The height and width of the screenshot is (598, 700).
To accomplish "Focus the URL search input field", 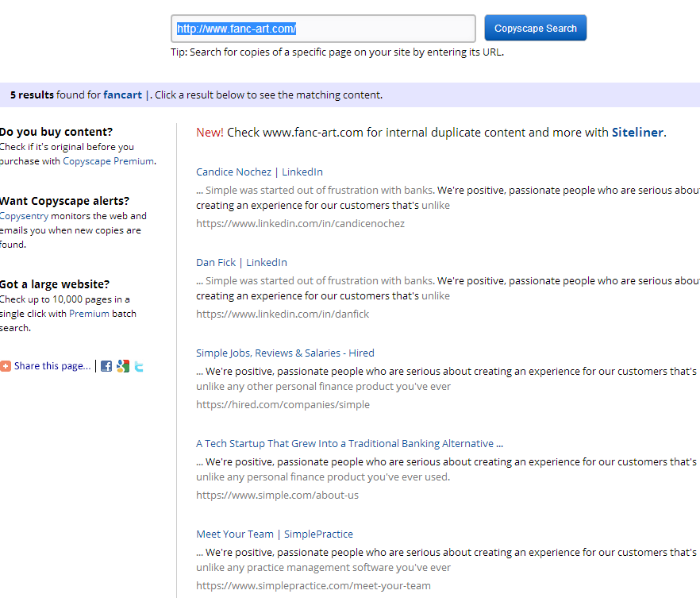I will pos(323,29).
